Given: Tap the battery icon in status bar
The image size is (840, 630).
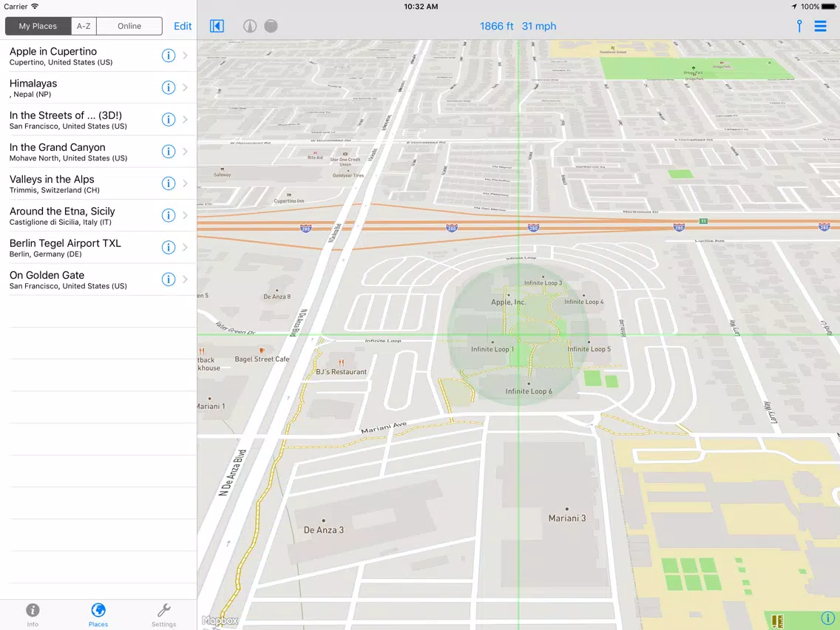Looking at the screenshot, I should 829,7.
